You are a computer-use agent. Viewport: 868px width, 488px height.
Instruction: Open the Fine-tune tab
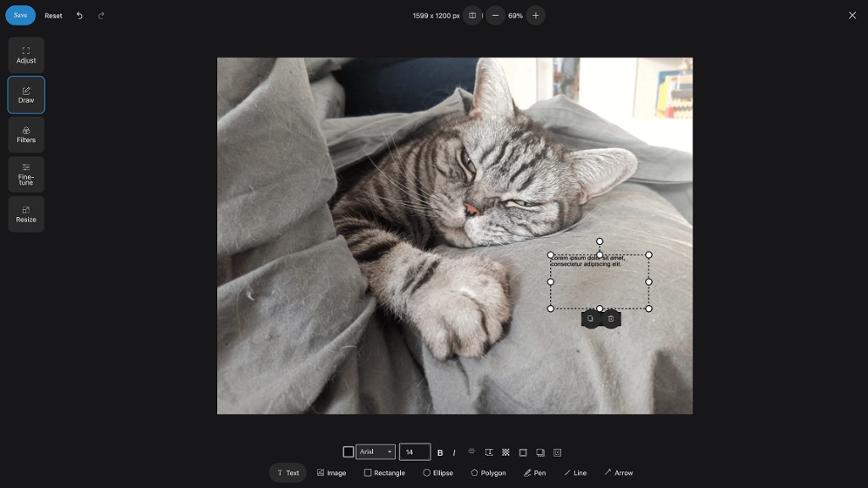pos(26,175)
